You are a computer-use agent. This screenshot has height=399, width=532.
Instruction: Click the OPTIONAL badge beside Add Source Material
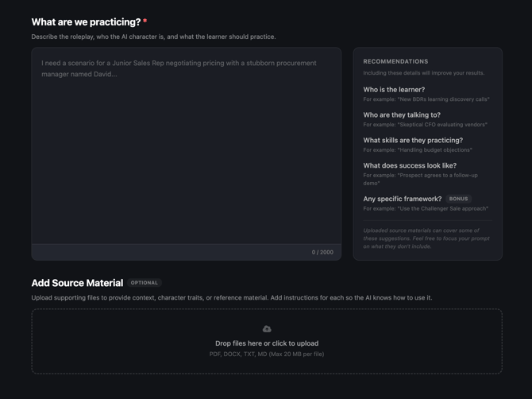click(145, 283)
